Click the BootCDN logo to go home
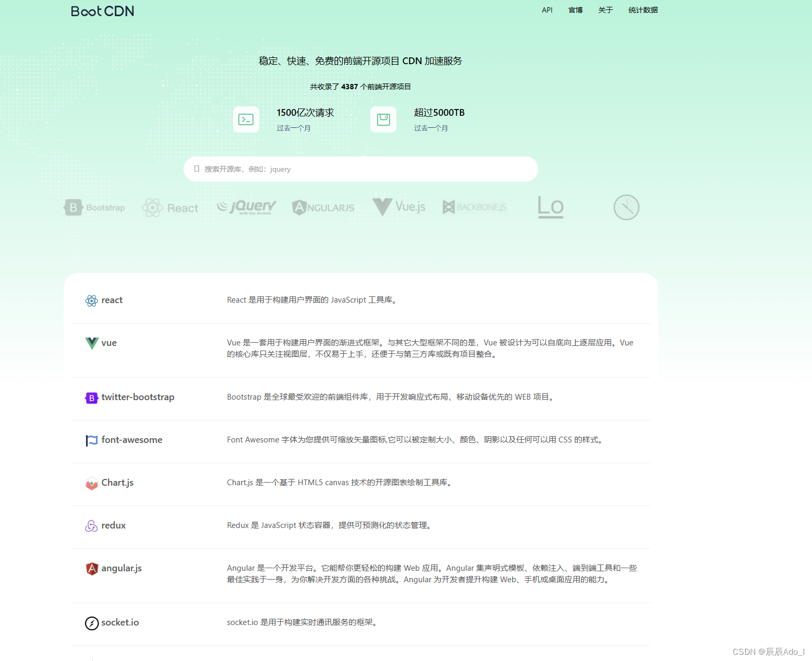This screenshot has height=661, width=812. click(x=102, y=11)
